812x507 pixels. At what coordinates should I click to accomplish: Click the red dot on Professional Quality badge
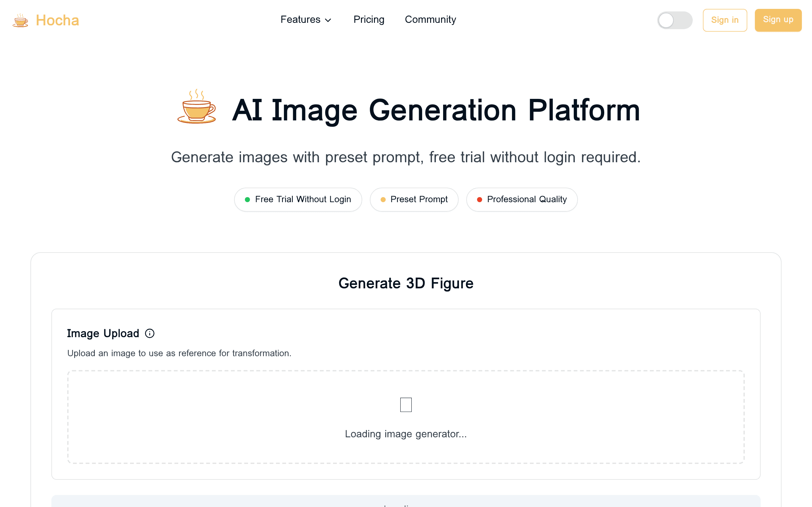point(480,200)
